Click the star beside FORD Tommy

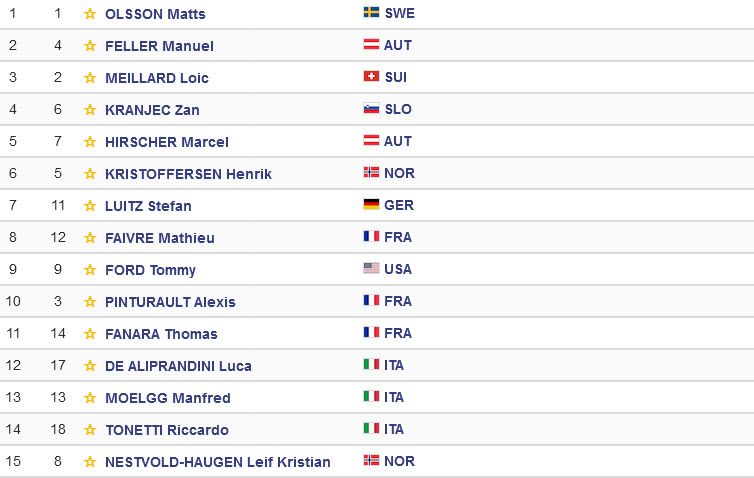90,270
